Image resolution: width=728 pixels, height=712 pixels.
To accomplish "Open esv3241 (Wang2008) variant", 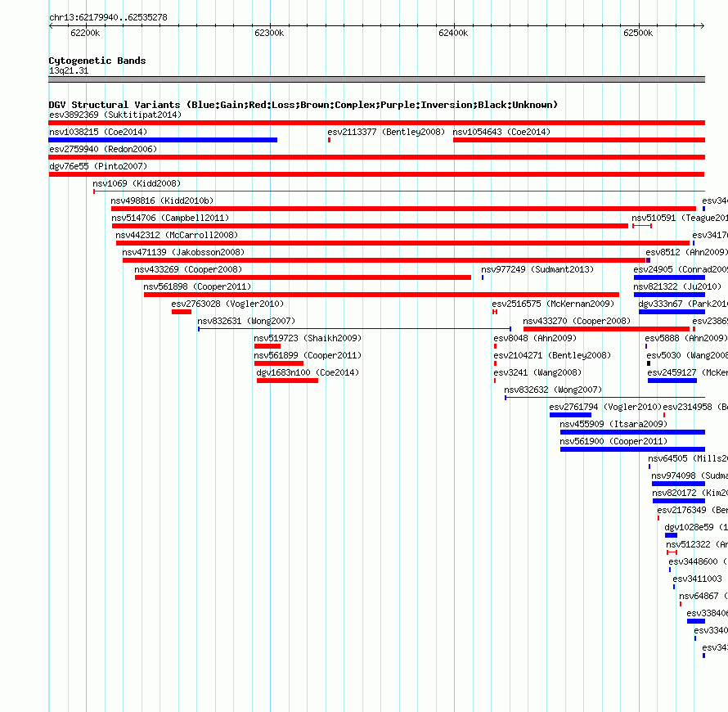I will (537, 372).
